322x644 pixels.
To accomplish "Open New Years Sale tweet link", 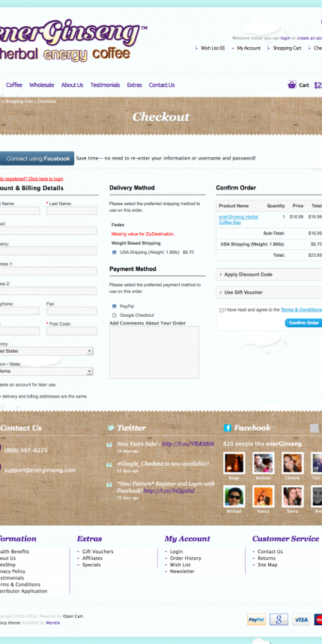I will [x=188, y=444].
